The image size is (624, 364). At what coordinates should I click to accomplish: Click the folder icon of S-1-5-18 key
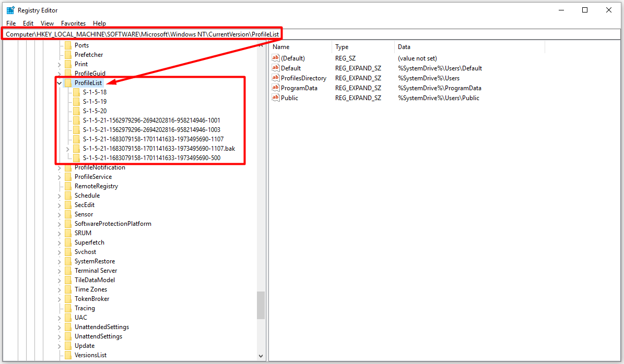click(x=76, y=92)
